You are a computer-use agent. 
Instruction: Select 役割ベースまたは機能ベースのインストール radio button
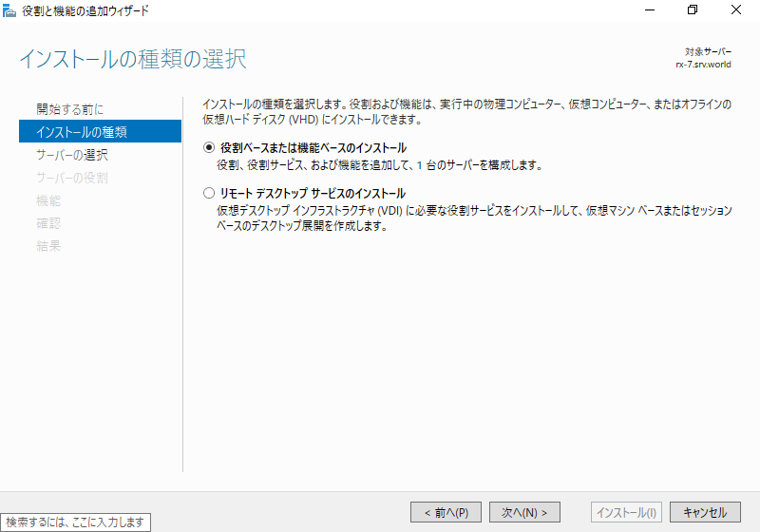click(209, 148)
